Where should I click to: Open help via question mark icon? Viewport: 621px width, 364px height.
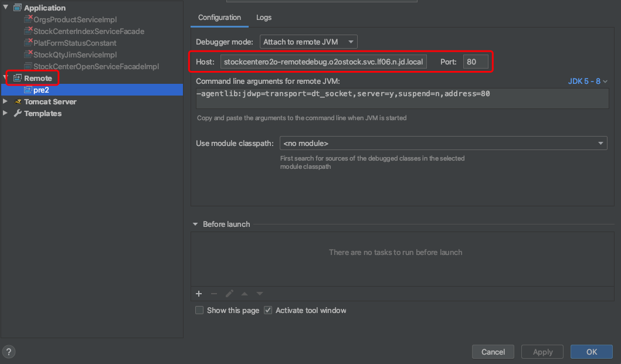[9, 352]
